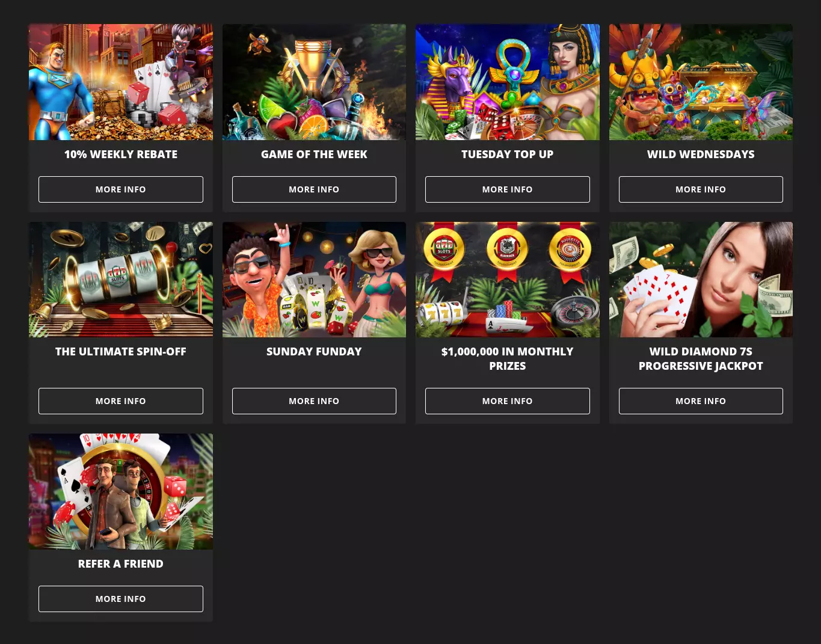Open More Info for Refer a Friend
The height and width of the screenshot is (644, 821).
(x=120, y=599)
